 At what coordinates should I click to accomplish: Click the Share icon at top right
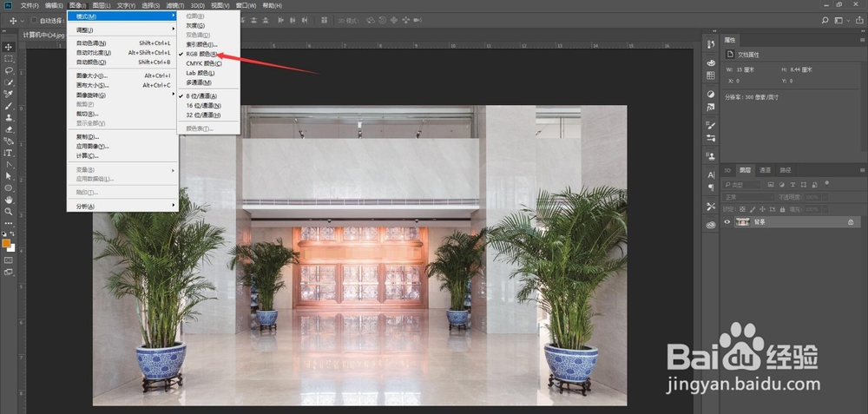(x=858, y=21)
